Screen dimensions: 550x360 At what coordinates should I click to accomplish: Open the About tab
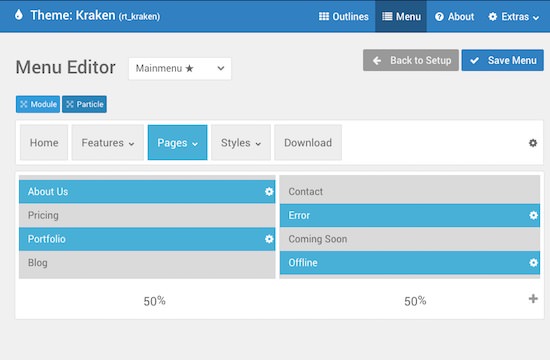coord(454,16)
